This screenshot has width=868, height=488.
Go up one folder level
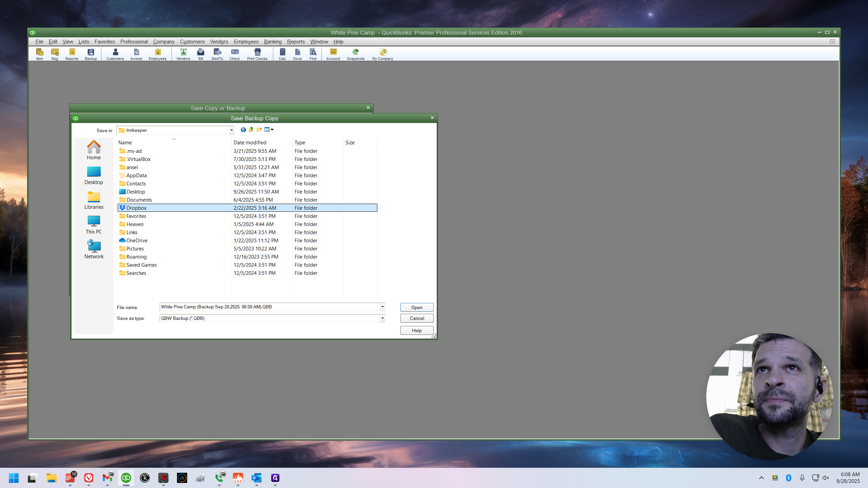pyautogui.click(x=251, y=129)
